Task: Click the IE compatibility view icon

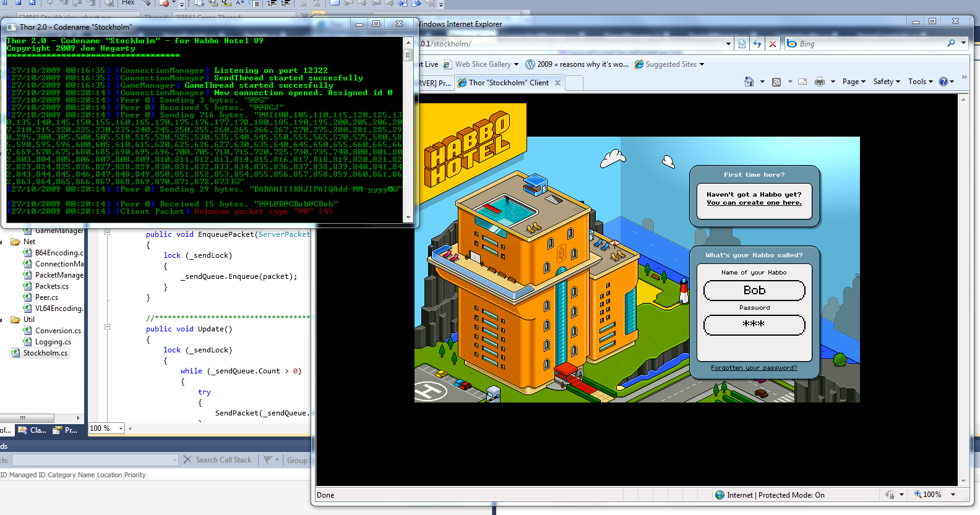Action: click(742, 44)
